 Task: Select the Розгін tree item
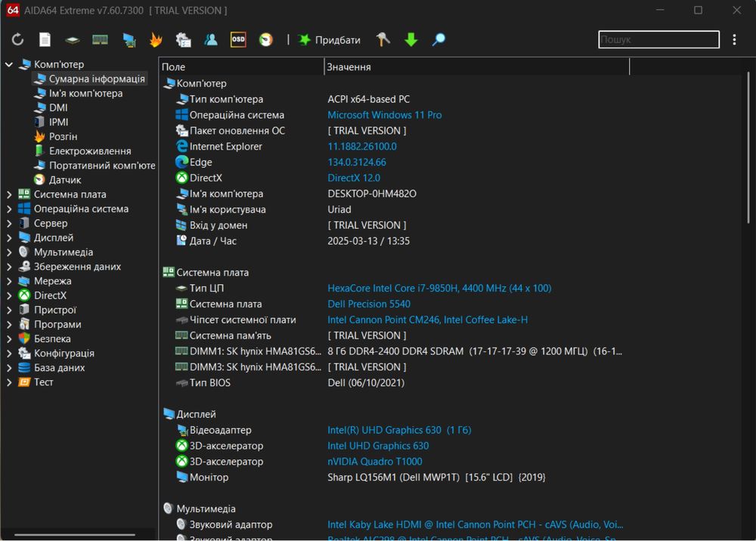63,136
